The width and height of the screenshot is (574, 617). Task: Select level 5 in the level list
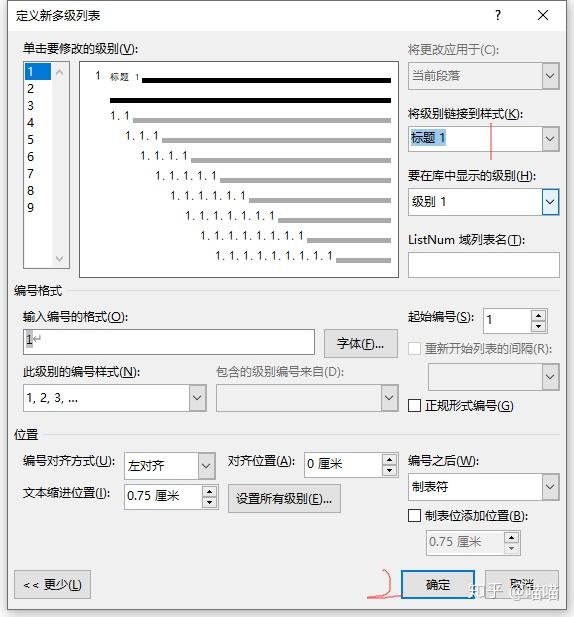pos(38,139)
